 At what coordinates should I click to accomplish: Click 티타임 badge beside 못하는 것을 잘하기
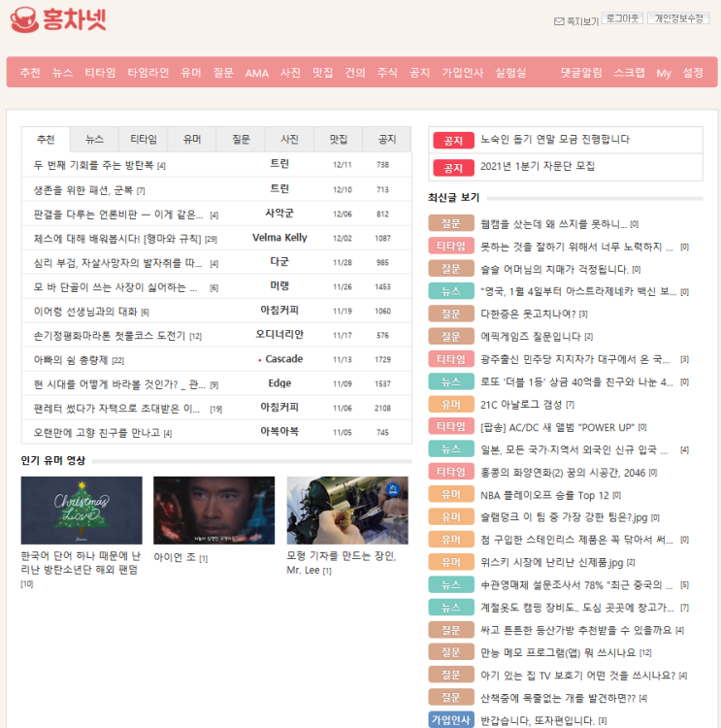[x=451, y=246]
